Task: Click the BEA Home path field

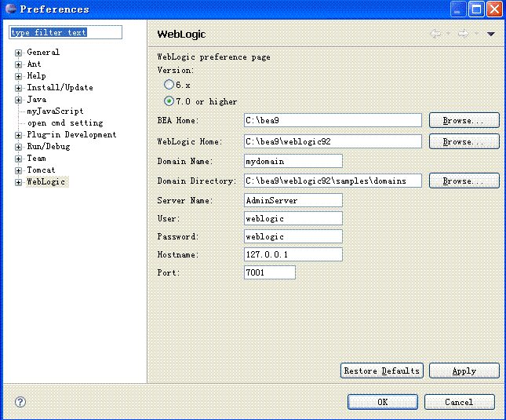Action: tap(333, 120)
